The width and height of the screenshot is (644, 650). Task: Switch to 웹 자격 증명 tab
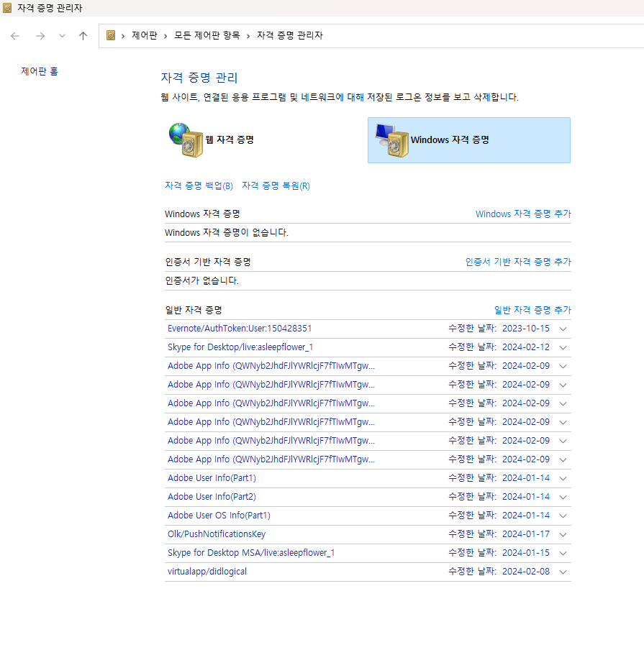230,139
